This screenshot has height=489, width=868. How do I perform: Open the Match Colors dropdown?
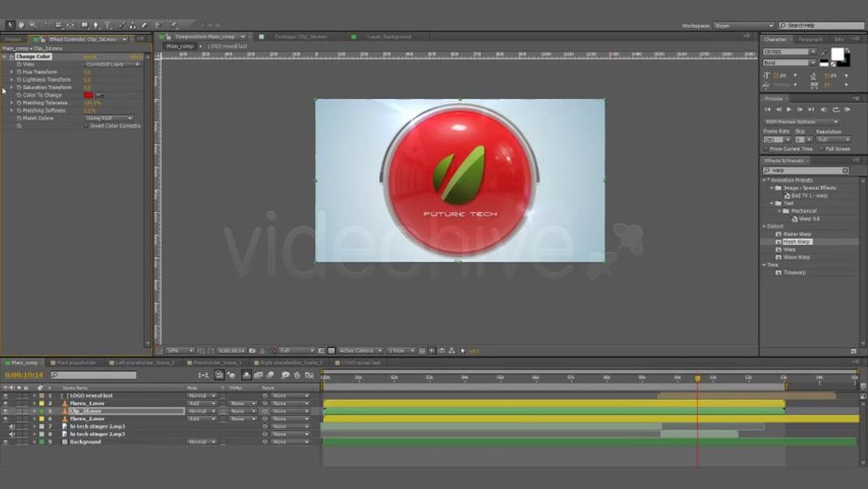click(x=109, y=118)
